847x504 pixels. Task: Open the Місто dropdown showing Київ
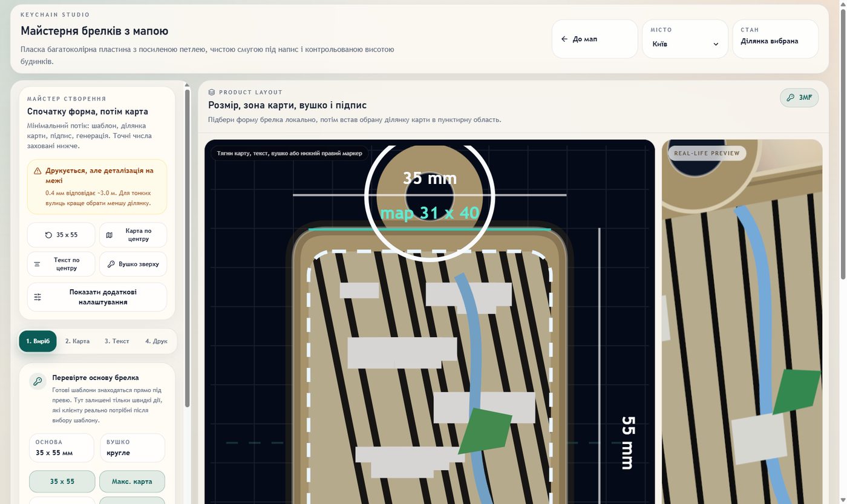coord(685,39)
